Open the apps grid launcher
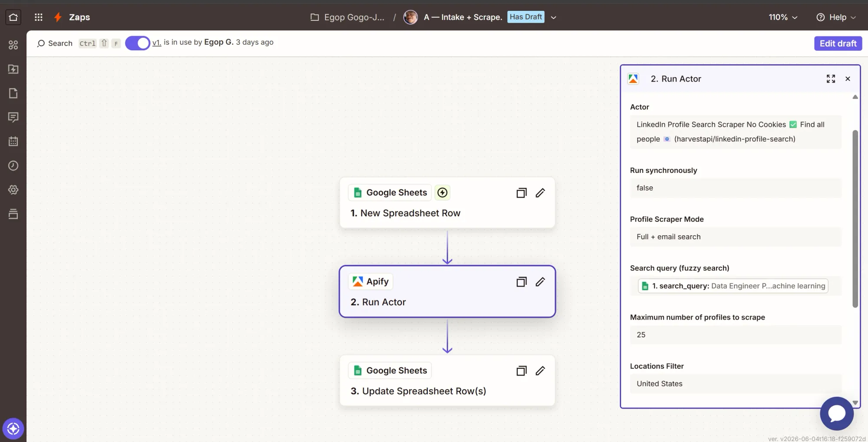868x442 pixels. click(39, 17)
